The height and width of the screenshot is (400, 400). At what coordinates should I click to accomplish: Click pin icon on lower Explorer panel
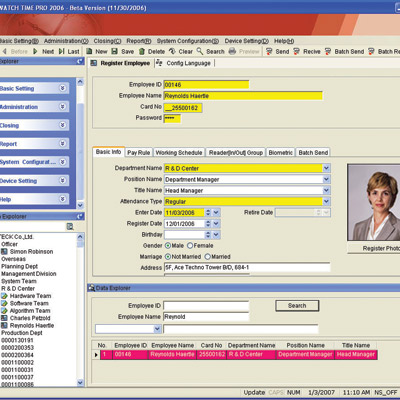coord(80,216)
